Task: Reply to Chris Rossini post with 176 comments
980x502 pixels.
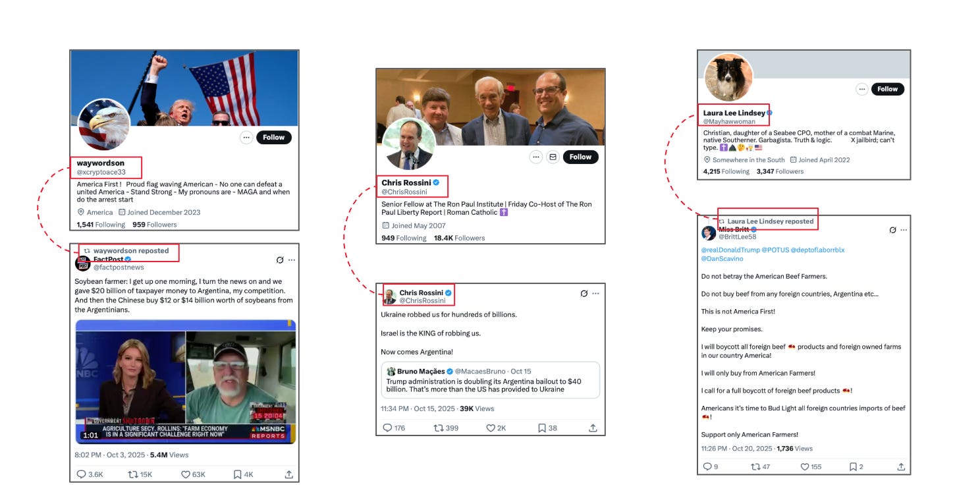Action: (394, 428)
